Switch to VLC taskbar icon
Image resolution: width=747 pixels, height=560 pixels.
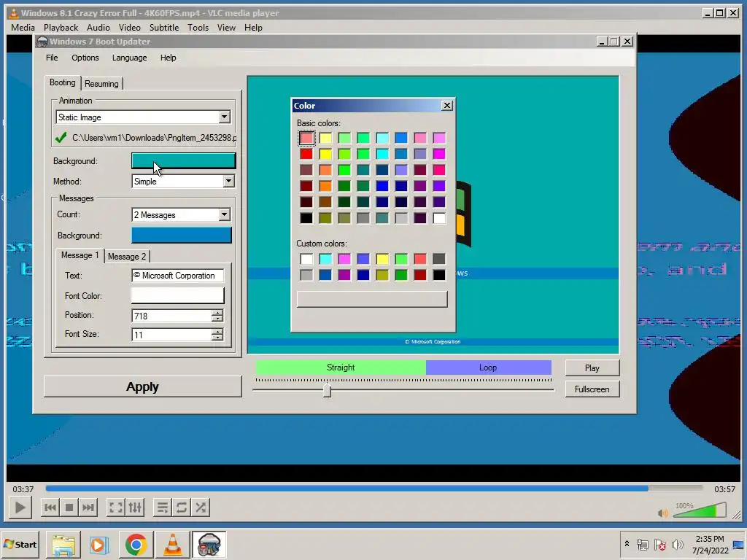(172, 545)
